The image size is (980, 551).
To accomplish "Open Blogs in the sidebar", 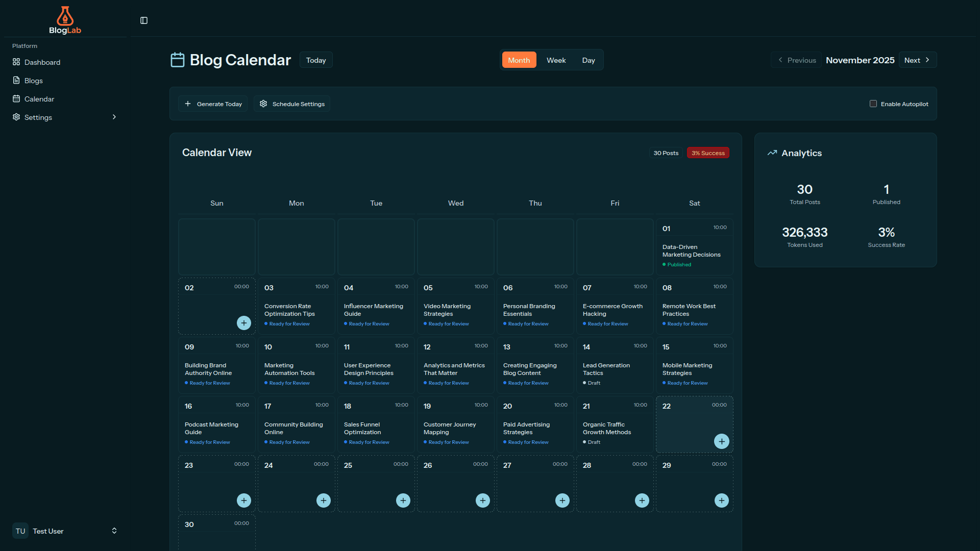I will pos(34,81).
